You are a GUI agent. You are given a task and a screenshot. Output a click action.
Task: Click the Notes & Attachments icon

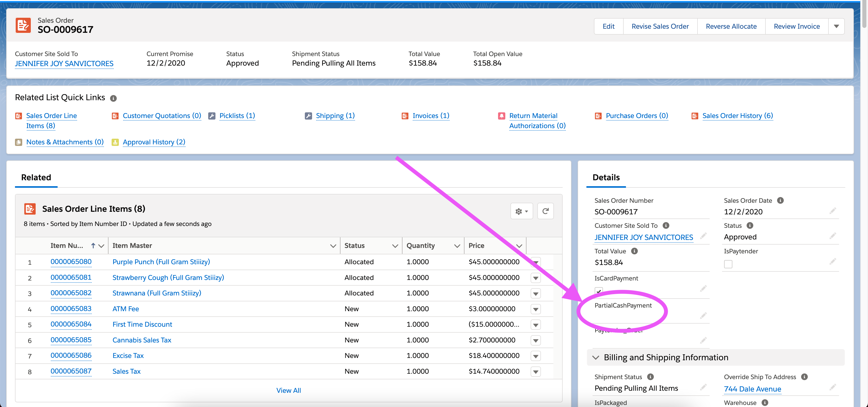pyautogui.click(x=19, y=142)
